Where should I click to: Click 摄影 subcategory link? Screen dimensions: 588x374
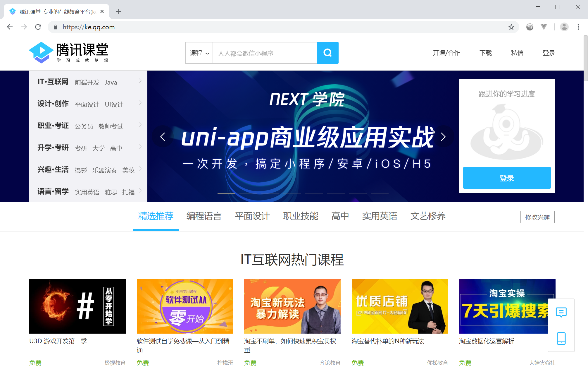point(81,170)
